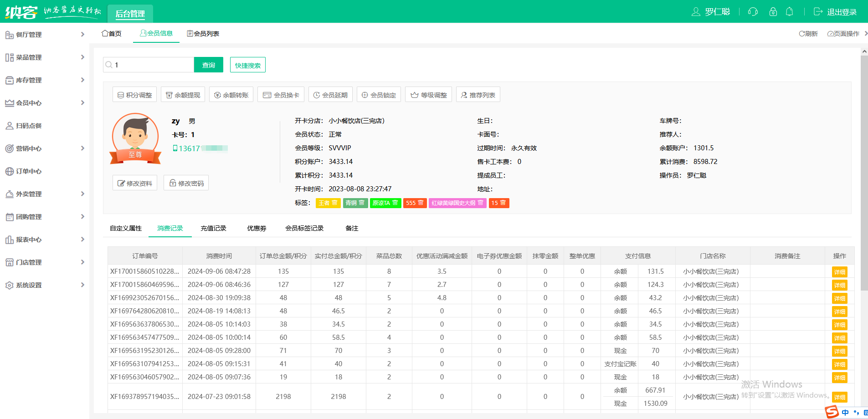Remove the 555 tag with trash icon
Viewport: 868px width, 419px height.
421,203
